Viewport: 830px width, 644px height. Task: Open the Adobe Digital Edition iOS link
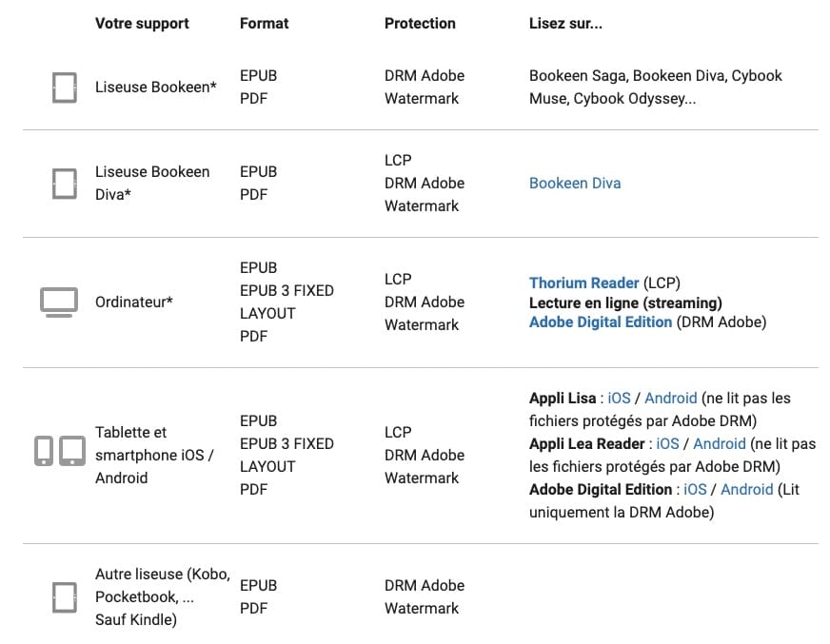pyautogui.click(x=695, y=489)
